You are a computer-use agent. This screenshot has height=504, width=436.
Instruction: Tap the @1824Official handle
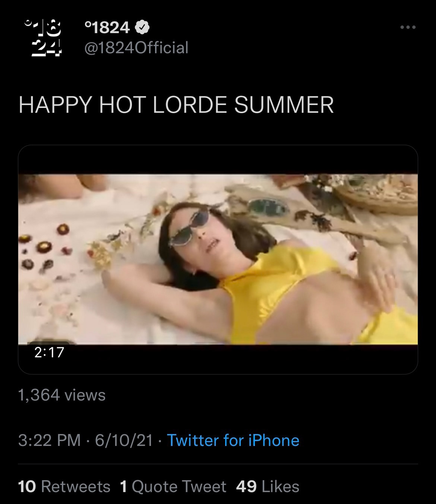click(136, 48)
